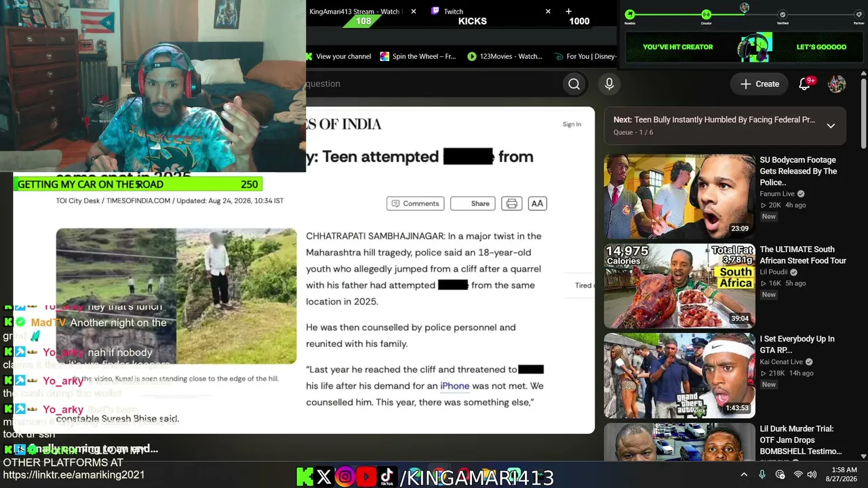Click the Verified milestone icon in progress tracker
Screen dimensions: 868x488
coord(783,14)
